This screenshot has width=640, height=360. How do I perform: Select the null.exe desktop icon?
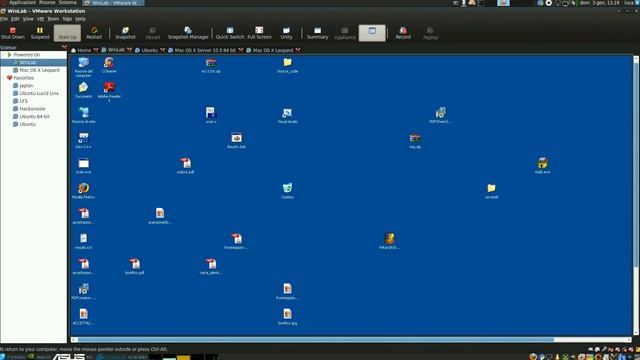(542, 166)
